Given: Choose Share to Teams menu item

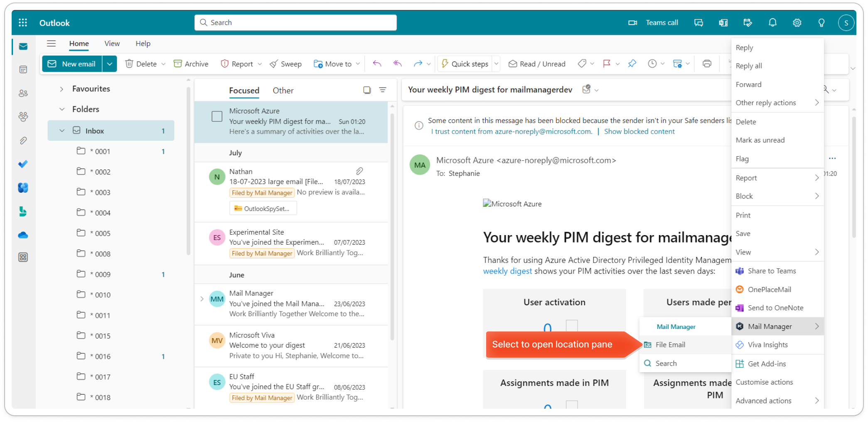Looking at the screenshot, I should (777, 271).
